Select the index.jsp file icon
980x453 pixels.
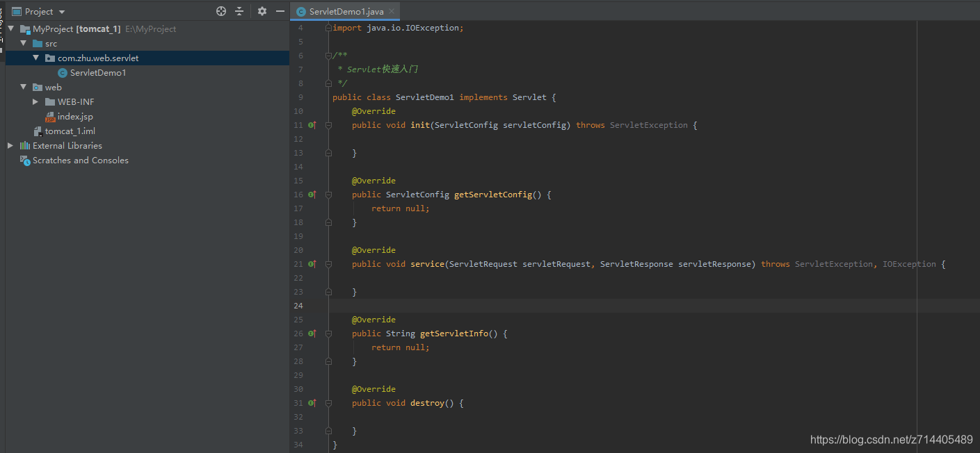[50, 117]
